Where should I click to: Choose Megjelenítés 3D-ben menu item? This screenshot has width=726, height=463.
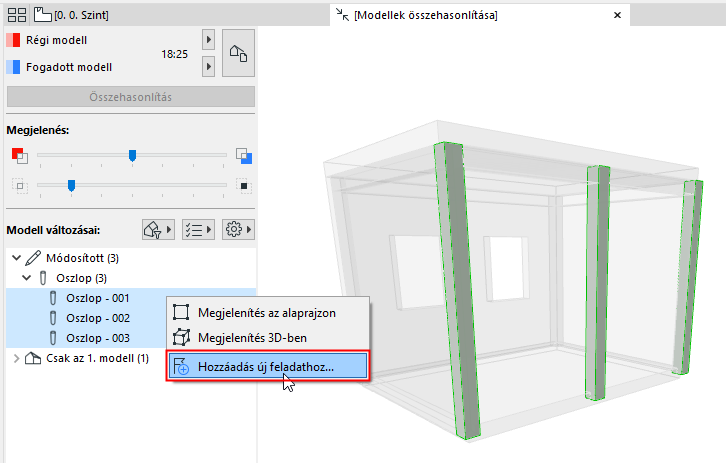tap(268, 338)
